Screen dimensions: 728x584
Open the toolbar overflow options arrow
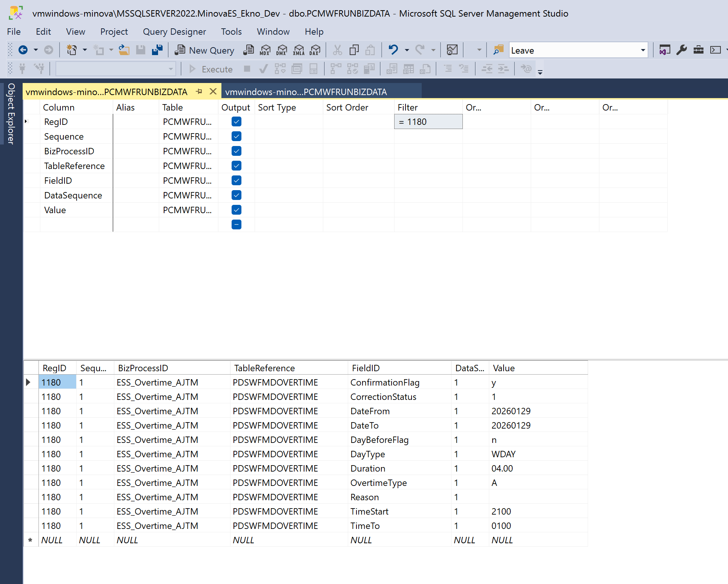(x=540, y=72)
